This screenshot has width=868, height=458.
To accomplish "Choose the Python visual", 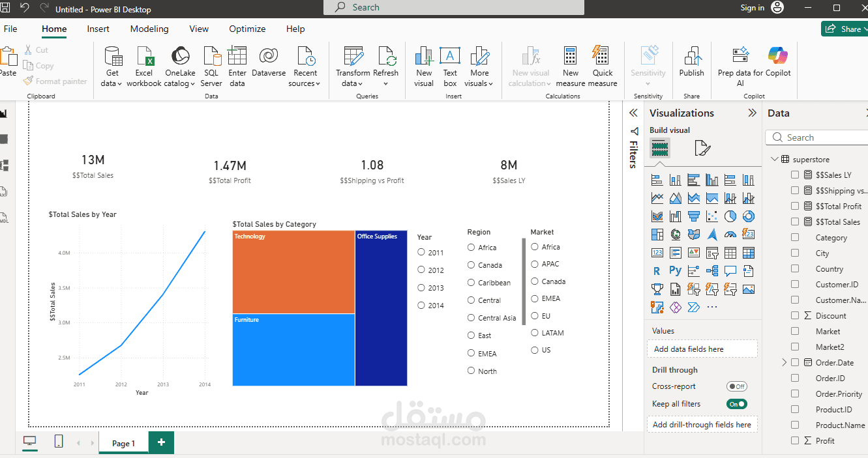I will (675, 270).
